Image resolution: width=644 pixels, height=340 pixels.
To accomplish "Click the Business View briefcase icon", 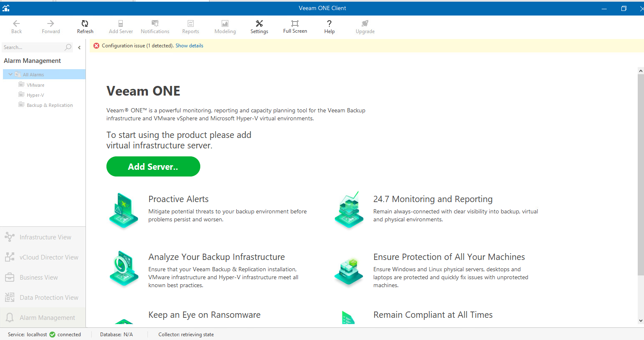I will pos(9,277).
